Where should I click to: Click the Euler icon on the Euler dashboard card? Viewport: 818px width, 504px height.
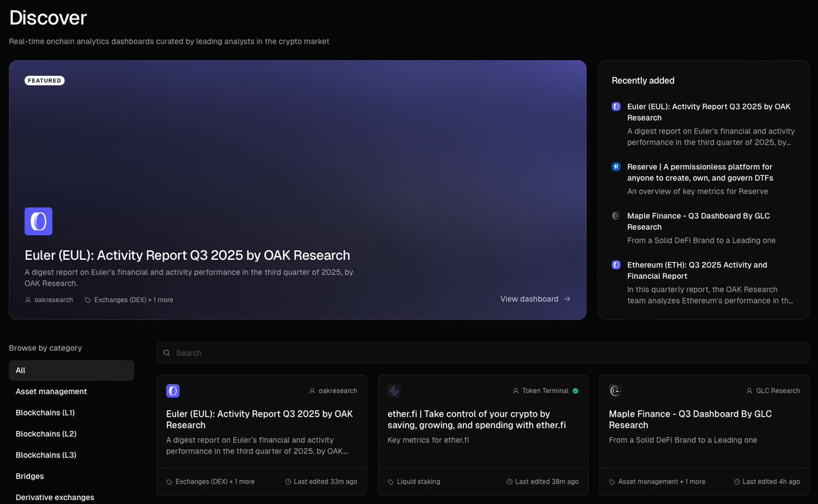click(x=173, y=391)
